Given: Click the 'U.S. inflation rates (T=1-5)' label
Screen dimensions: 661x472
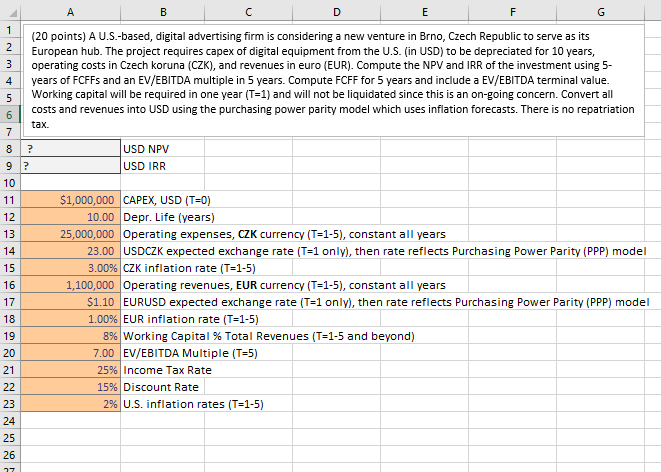Looking at the screenshot, I should [x=193, y=404].
